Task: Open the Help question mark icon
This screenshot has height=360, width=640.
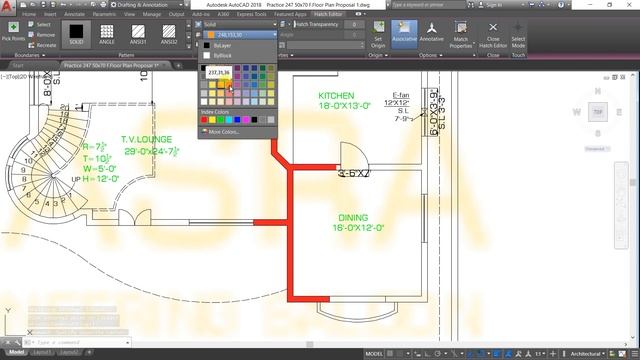Action: tap(561, 5)
